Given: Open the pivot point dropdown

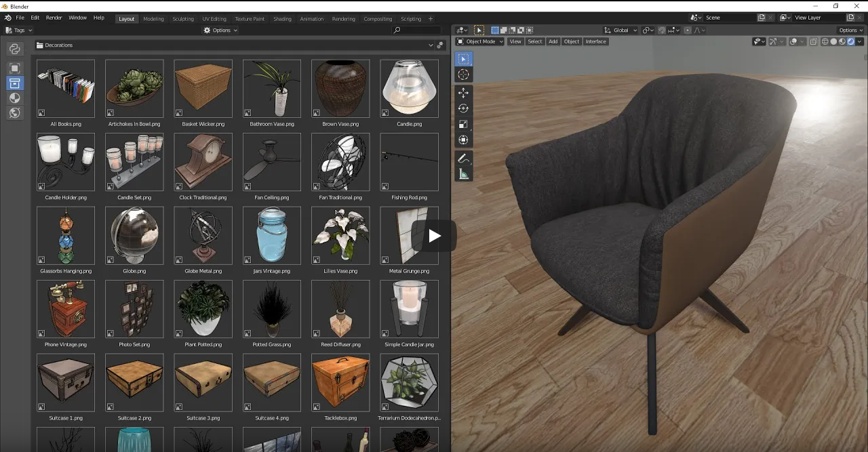Looking at the screenshot, I should (x=648, y=30).
